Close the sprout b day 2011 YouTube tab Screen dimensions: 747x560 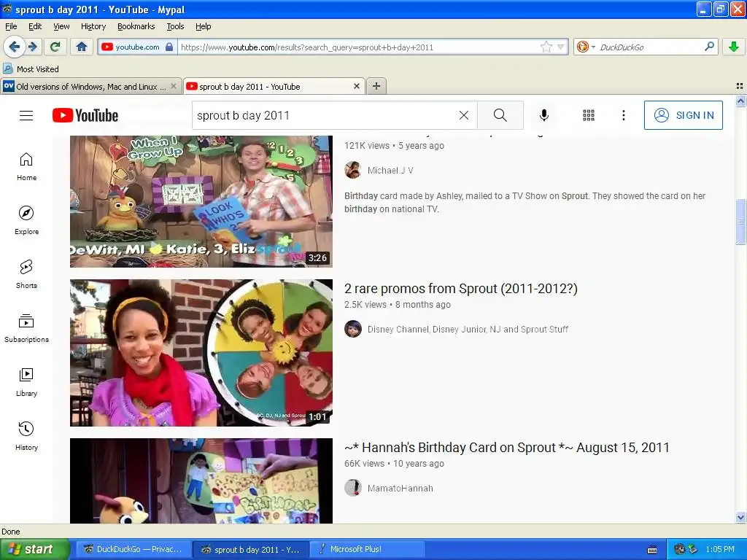pos(356,86)
